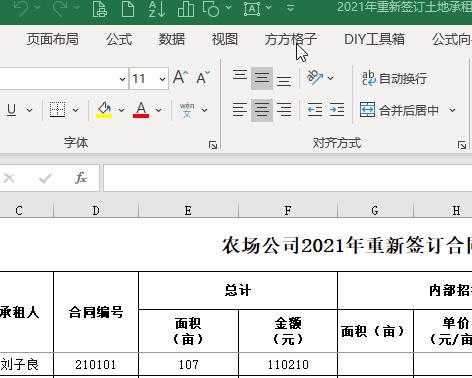This screenshot has height=378, width=472.
Task: Insert chart icon in quick access toolbar
Action: (x=186, y=9)
